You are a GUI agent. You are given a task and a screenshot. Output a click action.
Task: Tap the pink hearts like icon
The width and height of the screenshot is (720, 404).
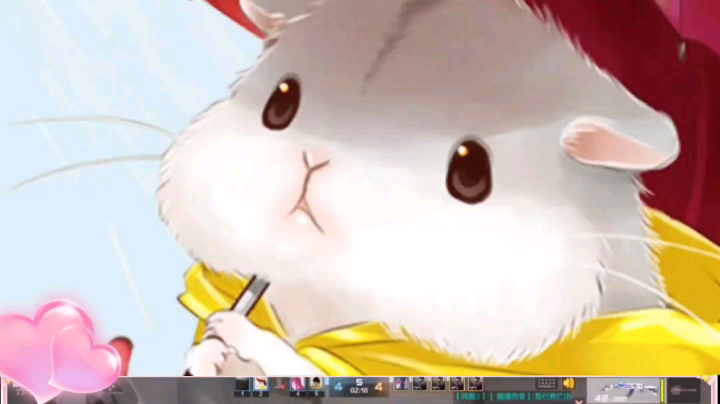point(60,349)
